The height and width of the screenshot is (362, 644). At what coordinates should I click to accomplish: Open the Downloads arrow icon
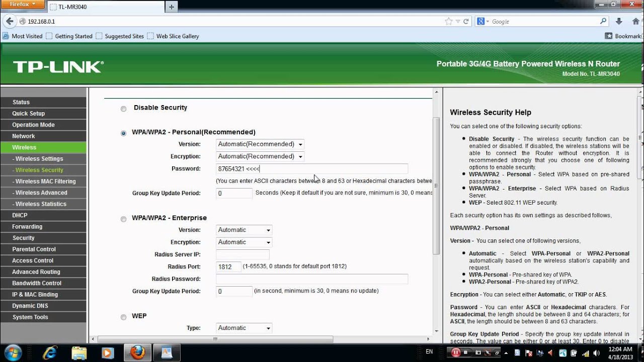(x=620, y=21)
